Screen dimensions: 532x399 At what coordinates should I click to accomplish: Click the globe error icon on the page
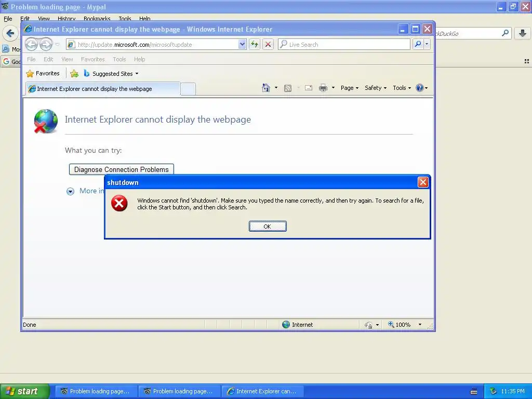pyautogui.click(x=46, y=121)
